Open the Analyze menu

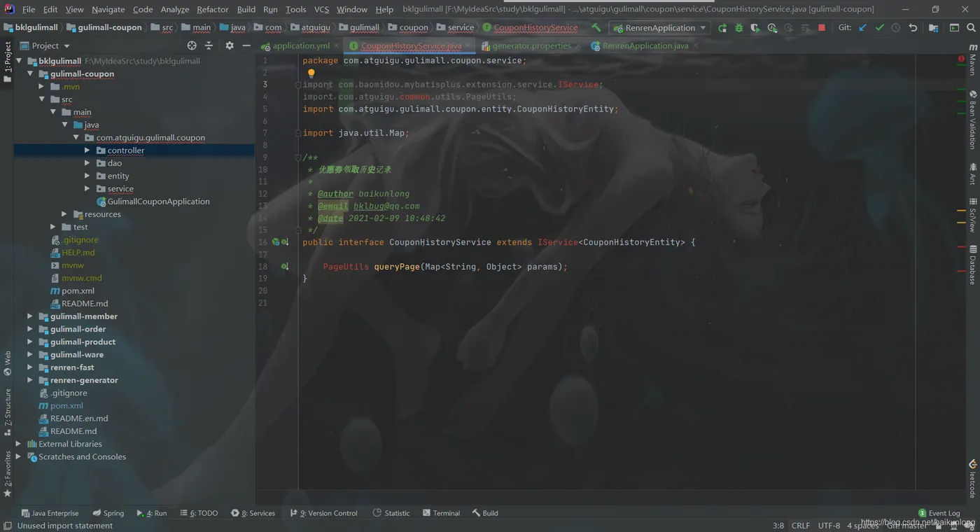click(x=175, y=9)
